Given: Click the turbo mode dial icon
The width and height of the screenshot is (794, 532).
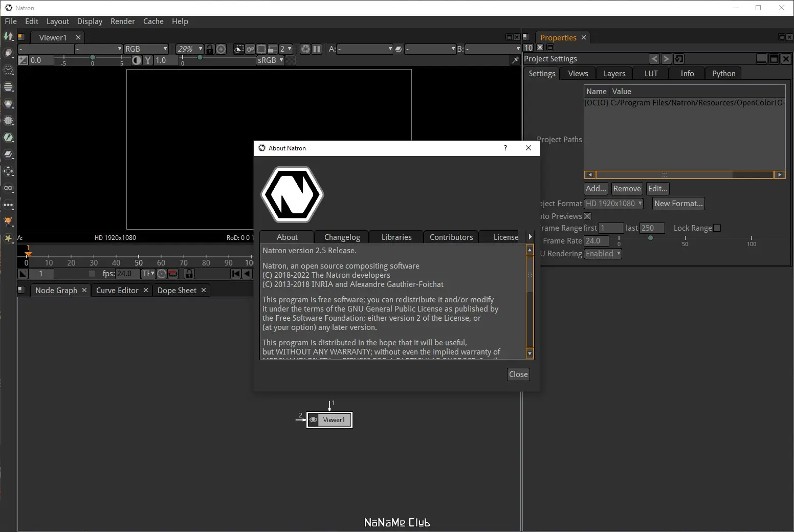Looking at the screenshot, I should [x=162, y=274].
